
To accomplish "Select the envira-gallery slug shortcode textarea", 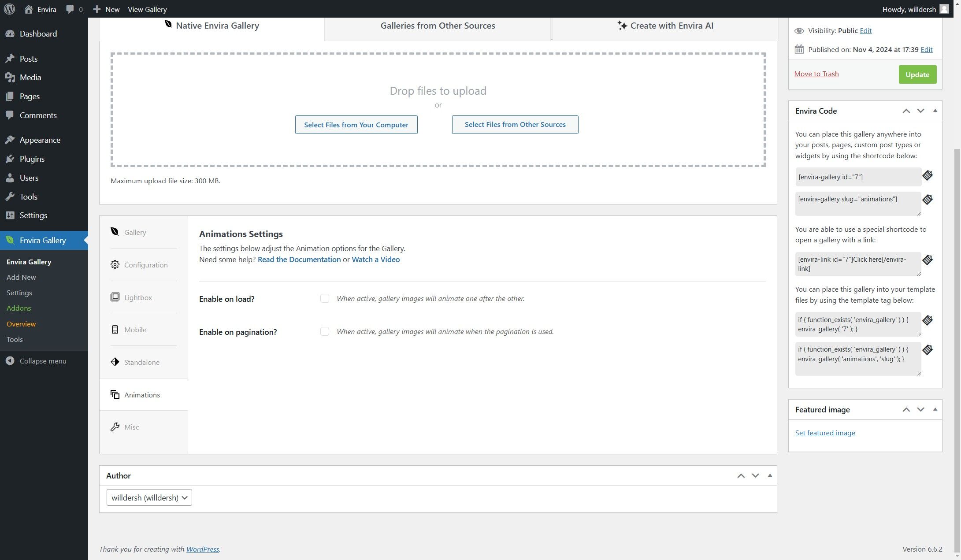I will [858, 204].
